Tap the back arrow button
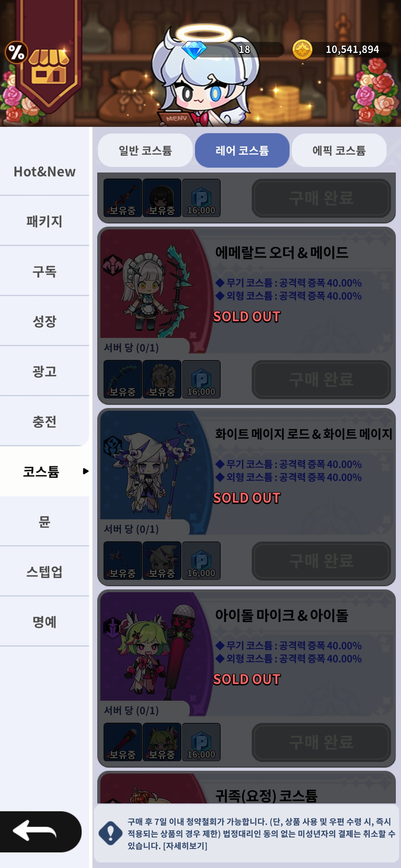The height and width of the screenshot is (868, 401). pos(40,832)
